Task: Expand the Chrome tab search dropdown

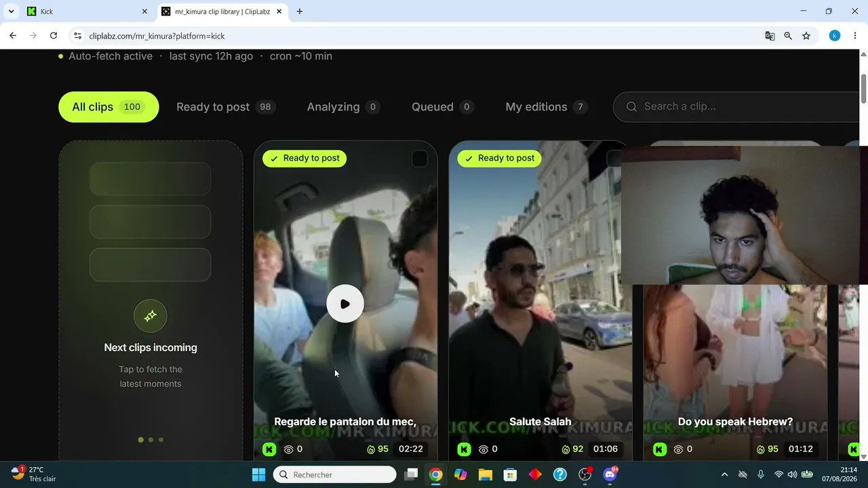Action: pyautogui.click(x=11, y=12)
